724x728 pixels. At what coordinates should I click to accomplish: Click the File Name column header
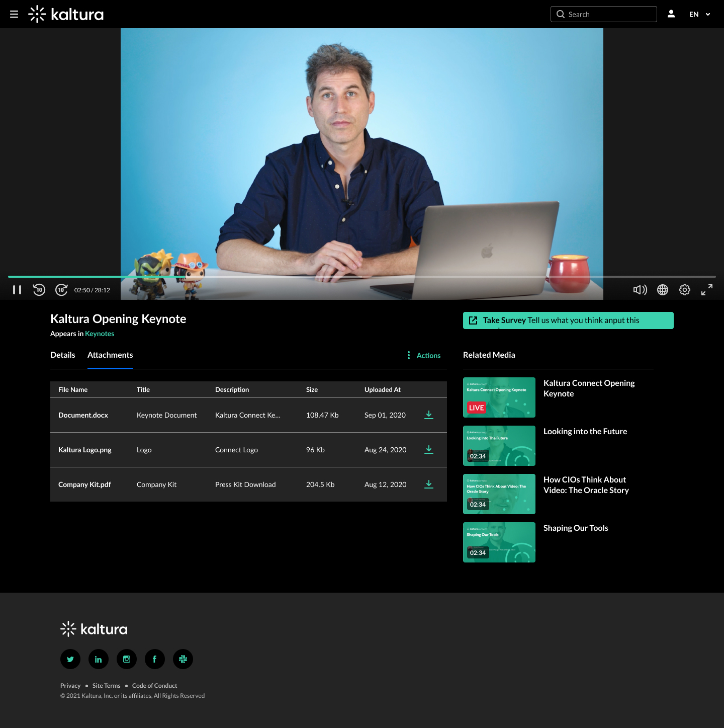(73, 389)
